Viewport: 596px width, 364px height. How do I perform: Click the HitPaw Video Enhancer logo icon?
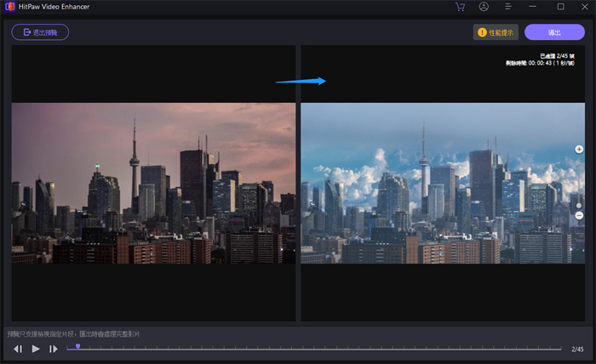[x=8, y=7]
